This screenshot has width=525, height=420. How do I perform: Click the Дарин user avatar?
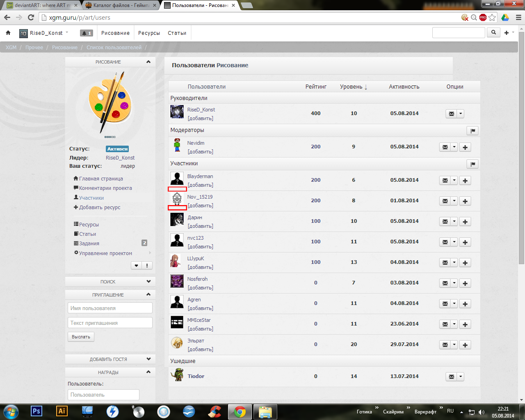pos(177,219)
